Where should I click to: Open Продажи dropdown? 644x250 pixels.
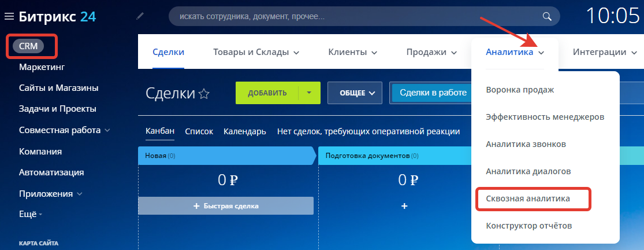point(431,52)
